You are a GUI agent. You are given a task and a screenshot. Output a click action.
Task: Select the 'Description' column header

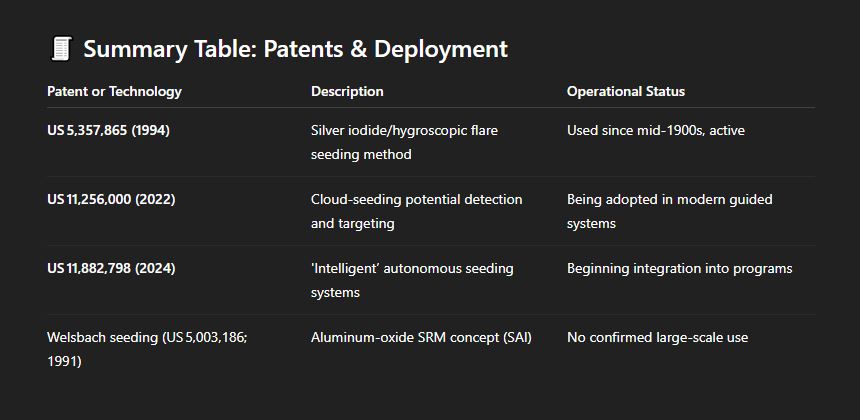pos(347,91)
